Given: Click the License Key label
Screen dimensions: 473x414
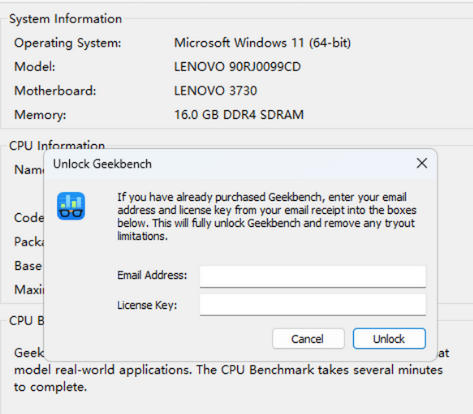Looking at the screenshot, I should coord(147,305).
